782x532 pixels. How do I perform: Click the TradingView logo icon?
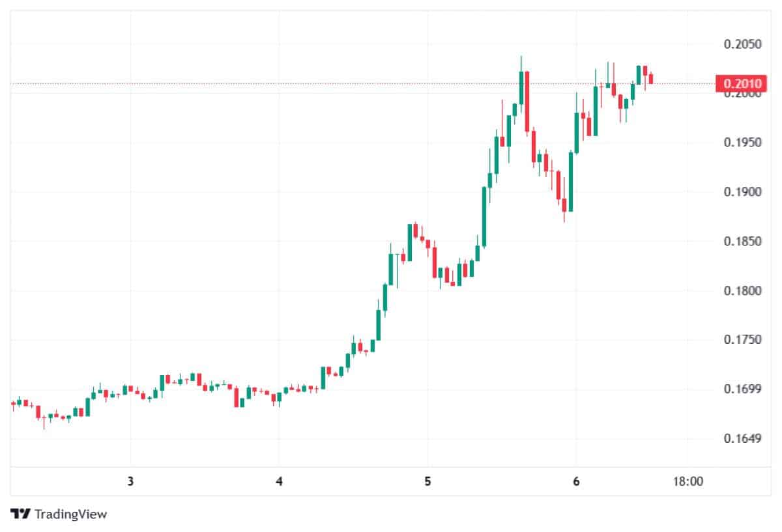[21, 514]
